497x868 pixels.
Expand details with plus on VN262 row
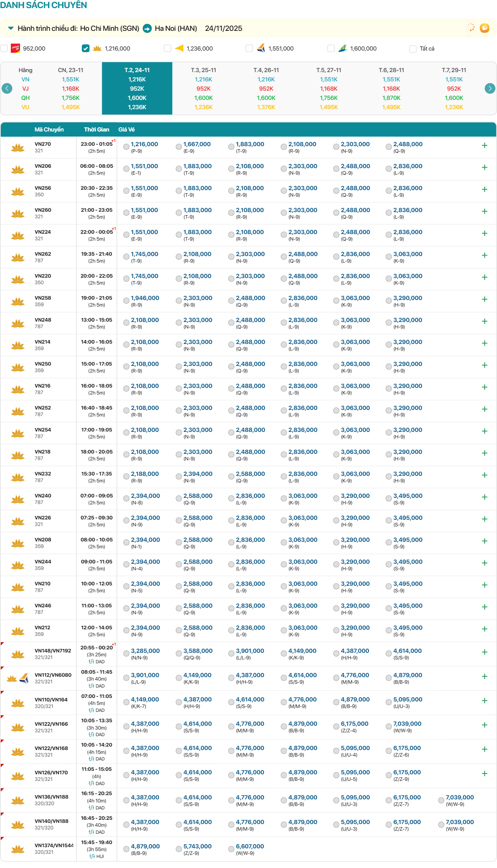[x=484, y=255]
